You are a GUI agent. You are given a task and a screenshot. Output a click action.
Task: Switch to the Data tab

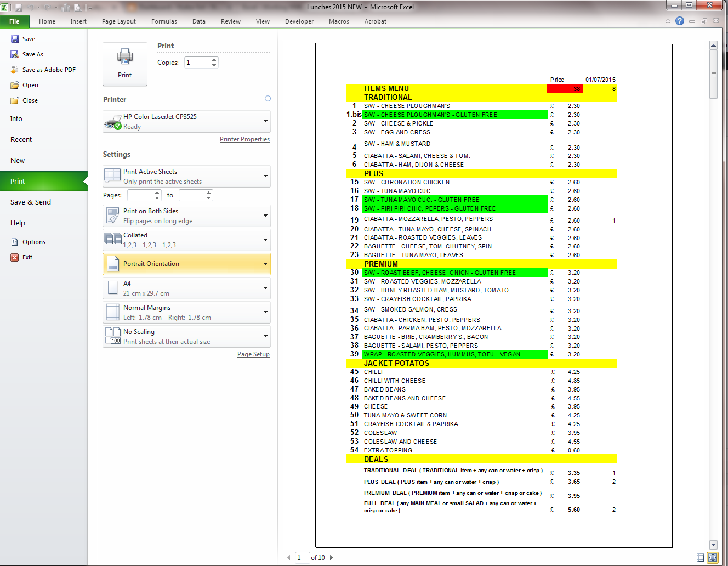click(x=199, y=21)
